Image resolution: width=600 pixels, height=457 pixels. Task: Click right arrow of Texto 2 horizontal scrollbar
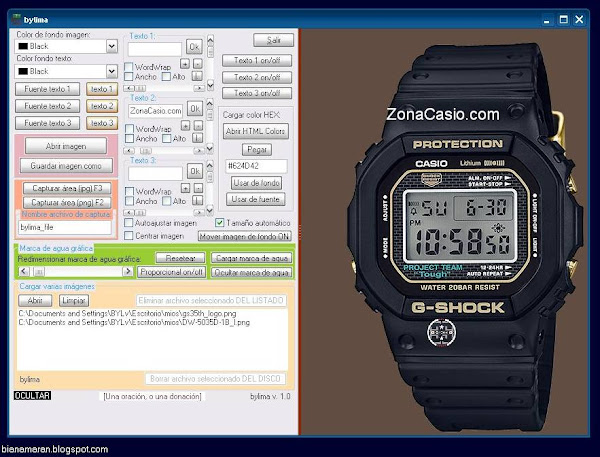199,150
